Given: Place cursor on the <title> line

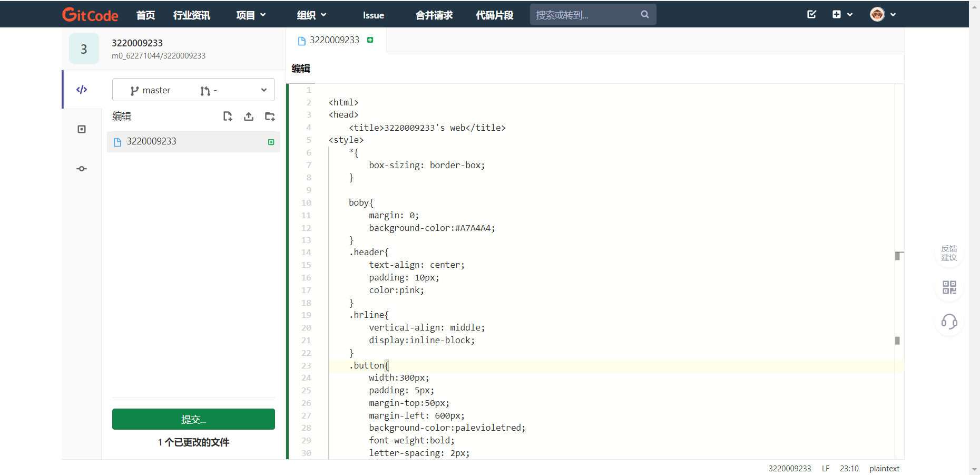Looking at the screenshot, I should coord(427,128).
